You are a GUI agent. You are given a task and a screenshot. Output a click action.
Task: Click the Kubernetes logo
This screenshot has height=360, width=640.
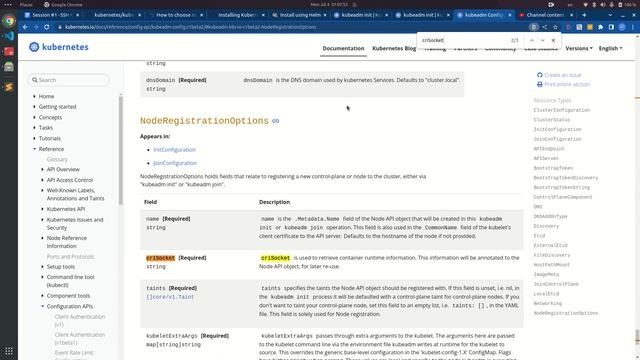59,47
